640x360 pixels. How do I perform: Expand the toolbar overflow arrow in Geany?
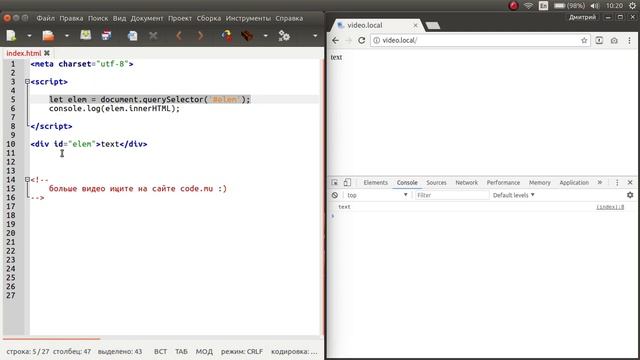(x=315, y=36)
